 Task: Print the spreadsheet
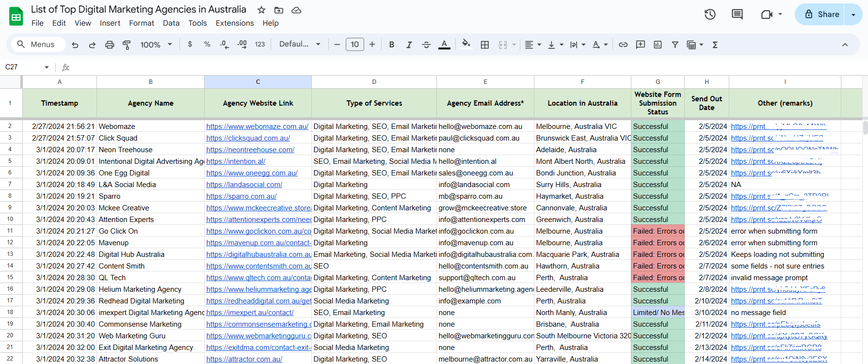(110, 45)
